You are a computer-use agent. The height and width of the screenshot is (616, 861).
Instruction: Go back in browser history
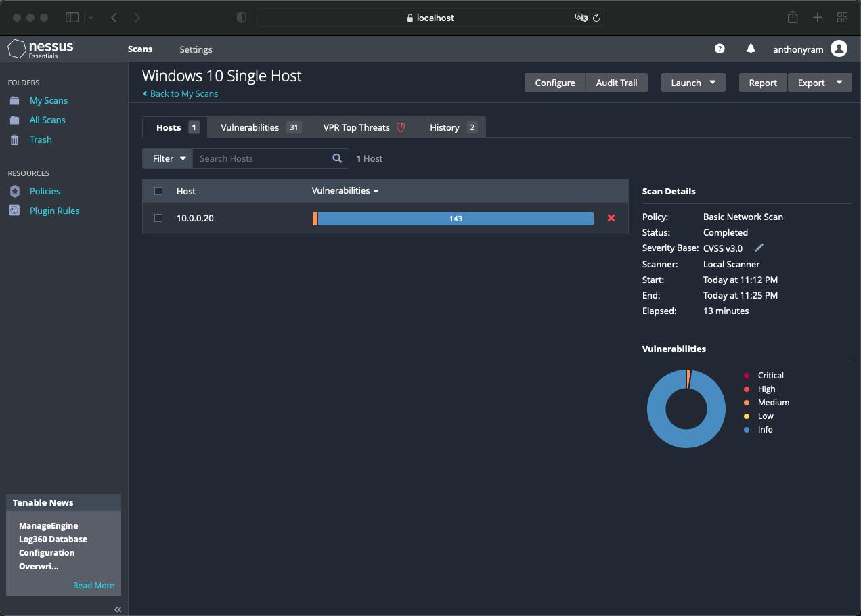point(114,18)
